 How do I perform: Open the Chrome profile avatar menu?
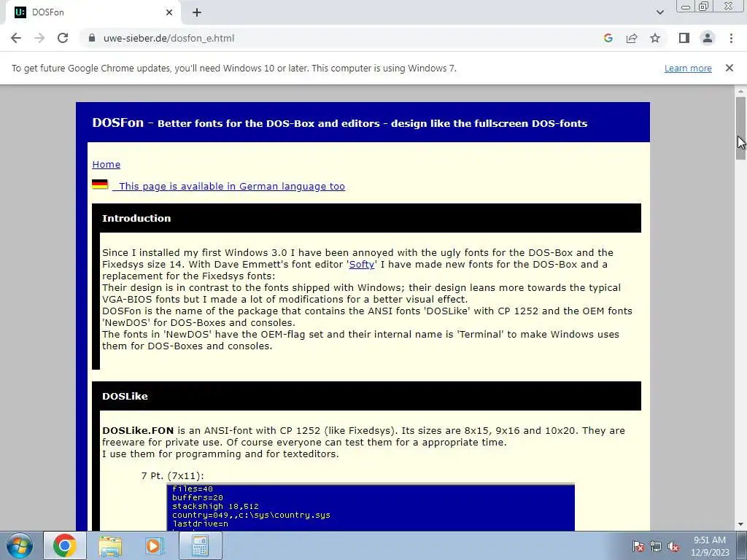tap(708, 38)
